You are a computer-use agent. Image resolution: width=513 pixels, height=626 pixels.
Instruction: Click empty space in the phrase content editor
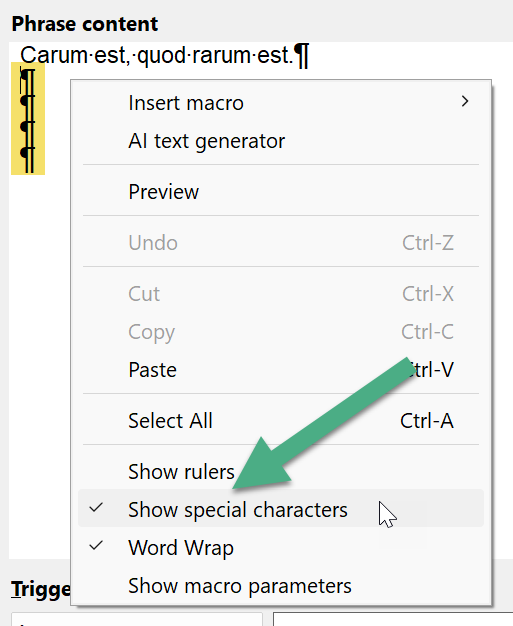pos(40,359)
